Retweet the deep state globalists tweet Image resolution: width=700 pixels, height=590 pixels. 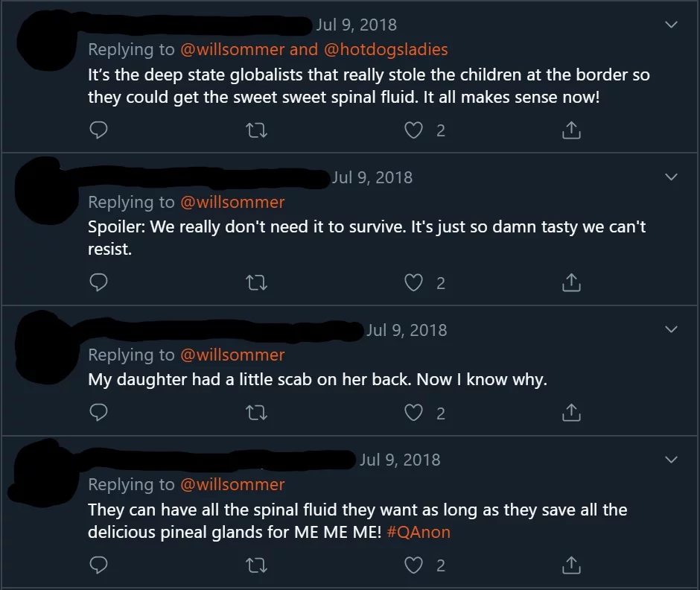[256, 130]
